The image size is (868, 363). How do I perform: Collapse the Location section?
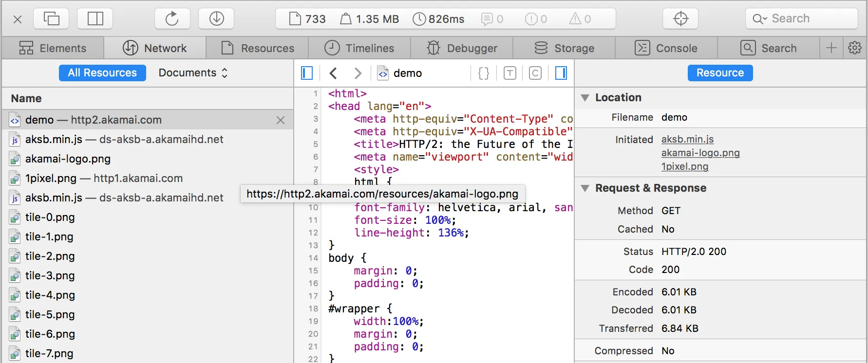(585, 98)
